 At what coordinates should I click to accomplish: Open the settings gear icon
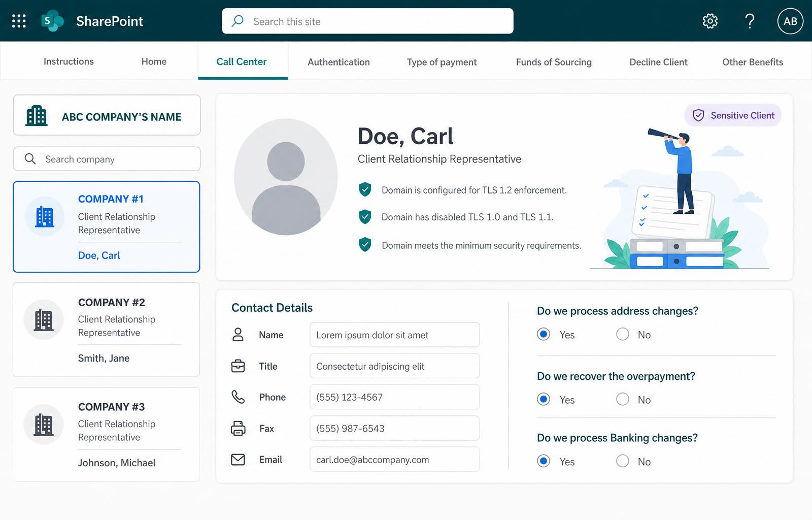coord(710,21)
